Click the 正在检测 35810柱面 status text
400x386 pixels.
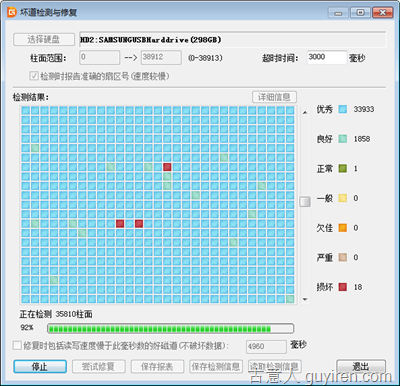click(56, 314)
